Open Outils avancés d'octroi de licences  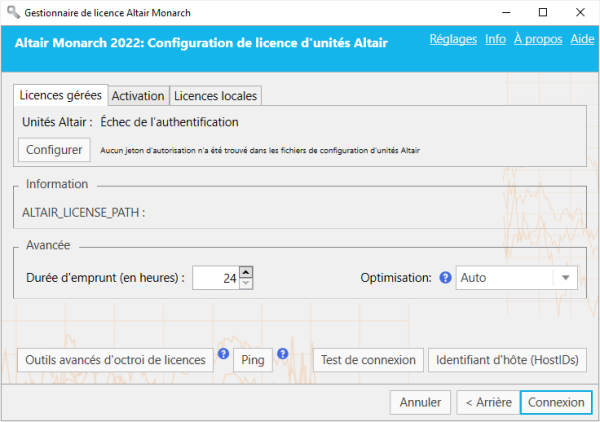115,360
